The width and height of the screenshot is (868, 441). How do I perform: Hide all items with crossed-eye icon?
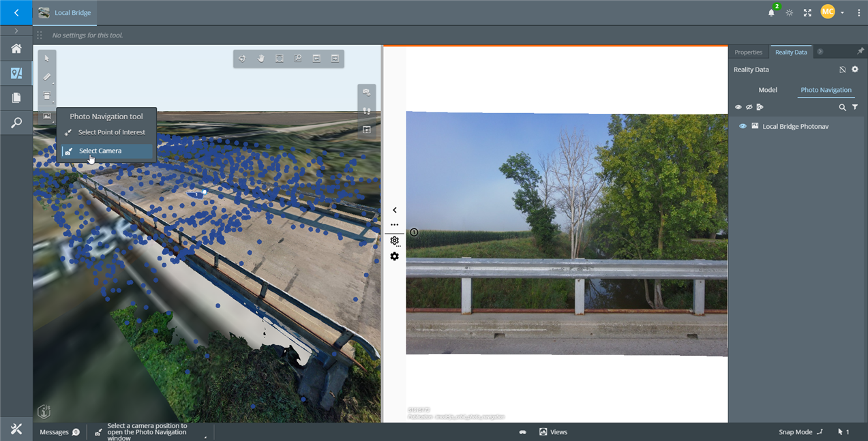[749, 107]
